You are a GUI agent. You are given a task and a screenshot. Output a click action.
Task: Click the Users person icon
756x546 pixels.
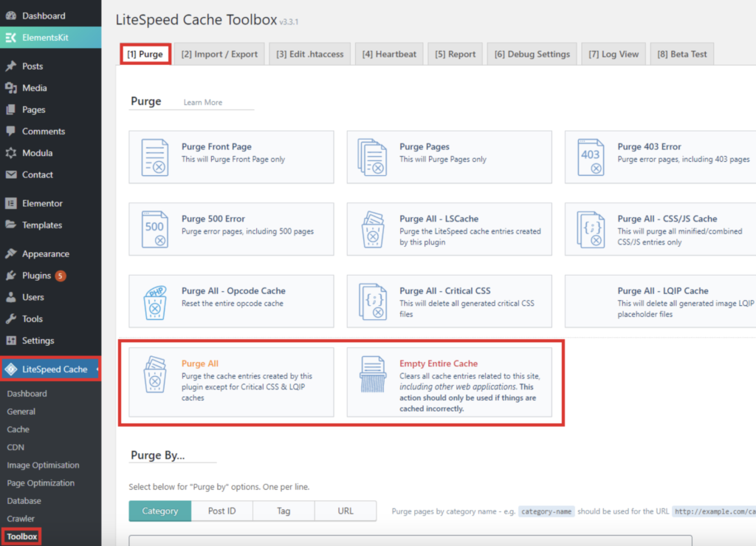coord(10,297)
